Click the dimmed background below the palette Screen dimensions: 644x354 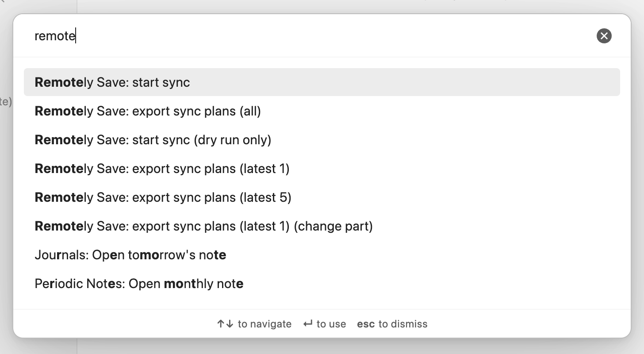(x=322, y=347)
